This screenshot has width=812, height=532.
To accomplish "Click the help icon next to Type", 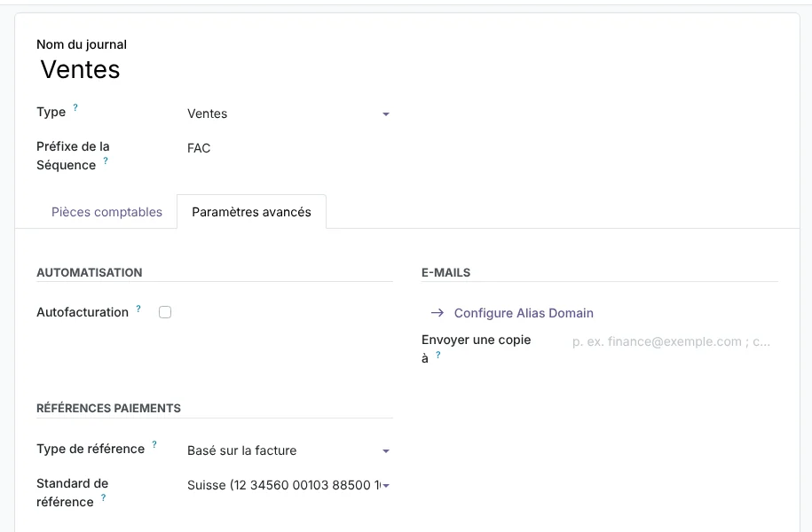I will [x=75, y=107].
